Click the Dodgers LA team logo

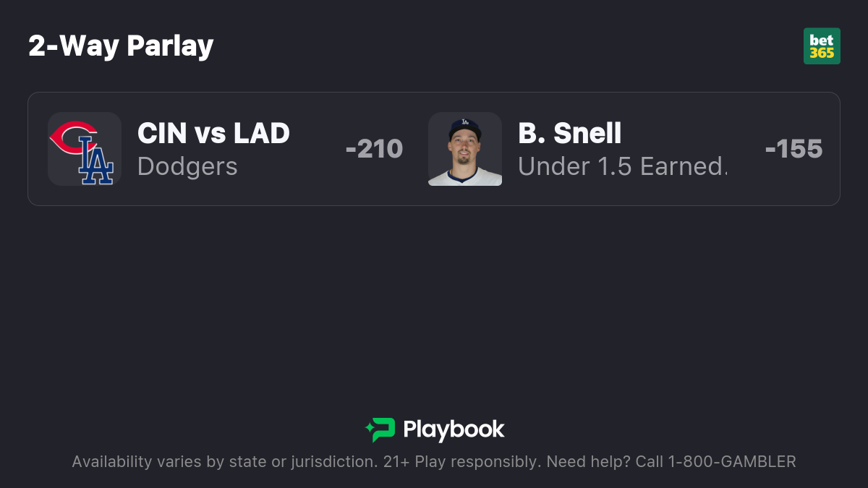[96, 163]
